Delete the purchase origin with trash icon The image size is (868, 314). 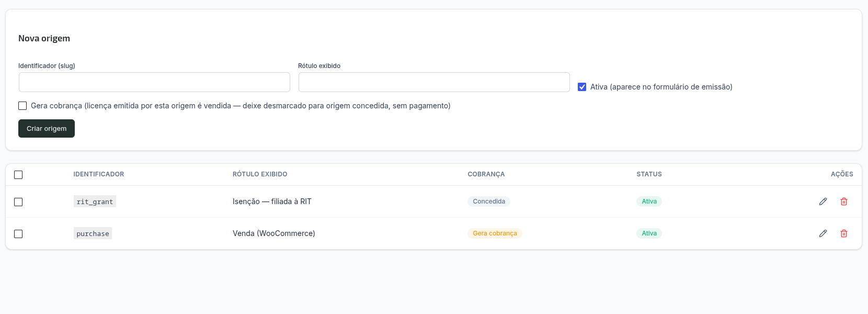click(844, 233)
